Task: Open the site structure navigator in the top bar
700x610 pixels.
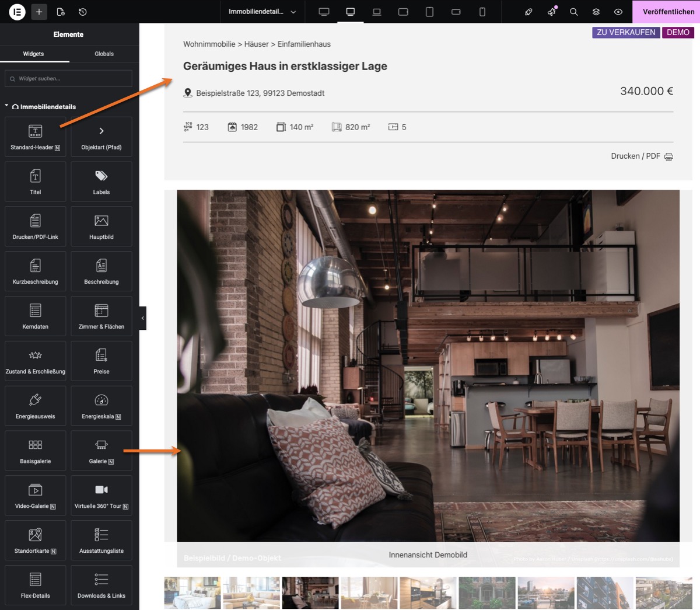Action: (x=596, y=12)
